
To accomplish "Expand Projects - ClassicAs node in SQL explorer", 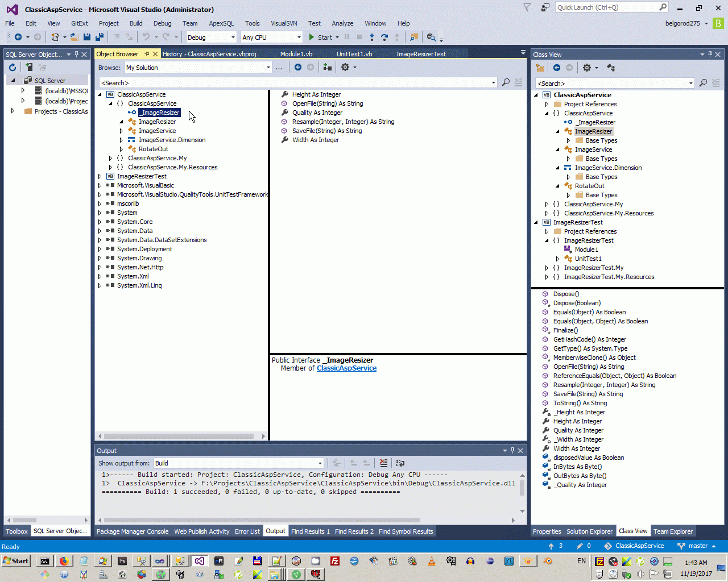I will pos(13,111).
